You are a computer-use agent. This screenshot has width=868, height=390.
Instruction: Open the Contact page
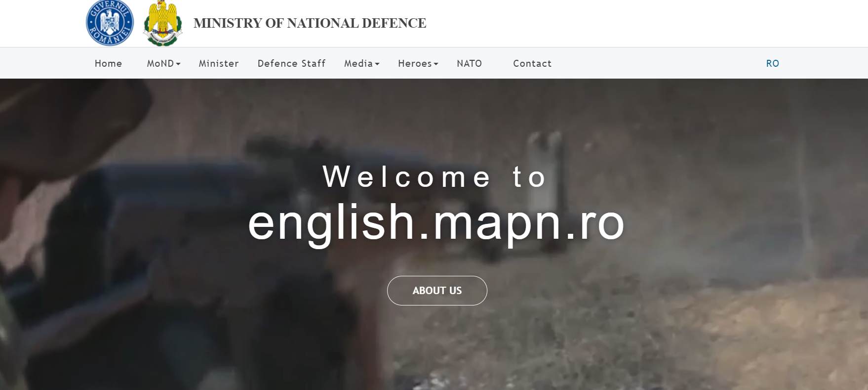532,63
